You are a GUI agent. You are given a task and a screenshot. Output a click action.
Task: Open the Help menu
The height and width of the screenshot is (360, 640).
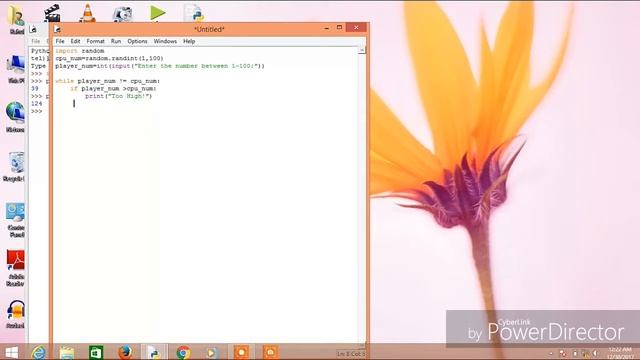(189, 41)
